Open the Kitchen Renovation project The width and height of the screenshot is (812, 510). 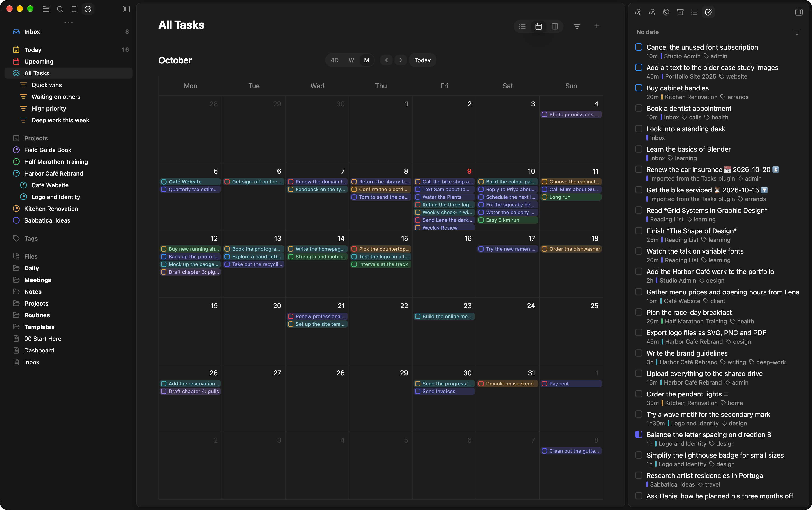tap(68, 209)
